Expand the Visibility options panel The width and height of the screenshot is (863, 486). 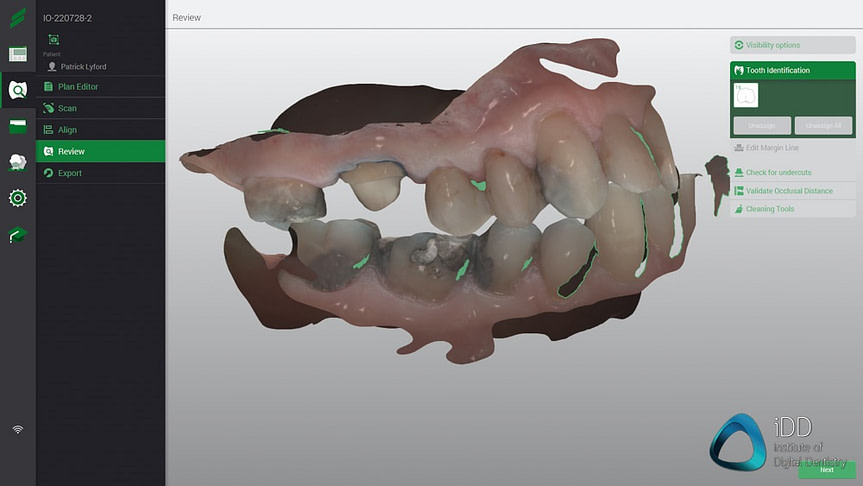pyautogui.click(x=778, y=45)
